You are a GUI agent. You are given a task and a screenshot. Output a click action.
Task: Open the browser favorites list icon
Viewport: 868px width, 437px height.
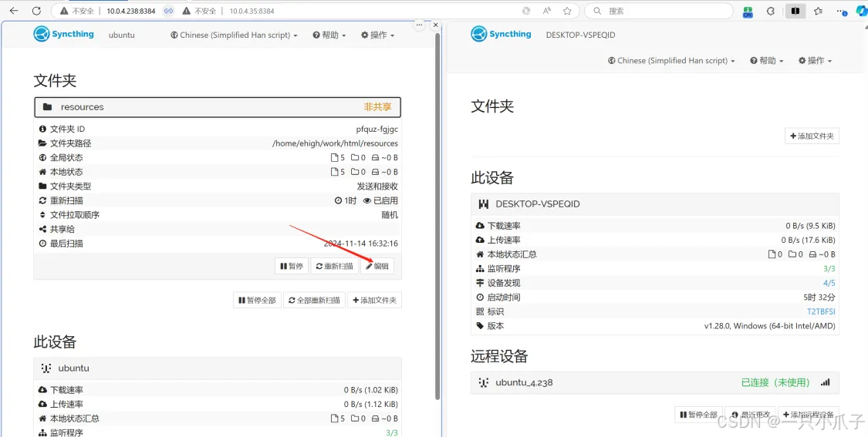[818, 11]
